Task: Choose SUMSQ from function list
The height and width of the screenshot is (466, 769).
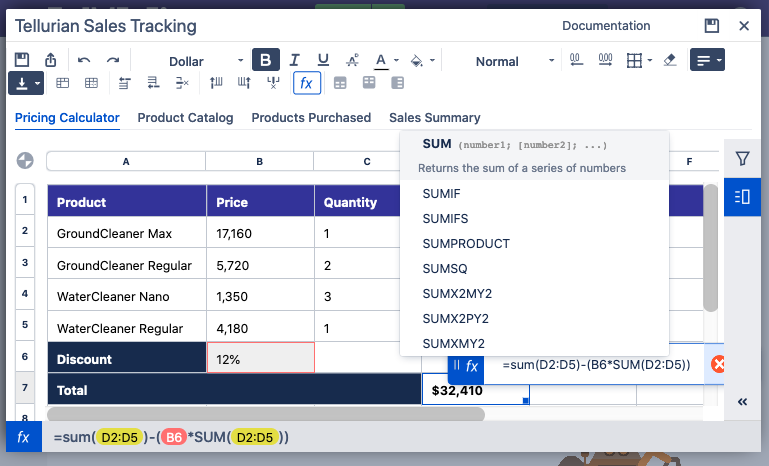Action: [535, 269]
